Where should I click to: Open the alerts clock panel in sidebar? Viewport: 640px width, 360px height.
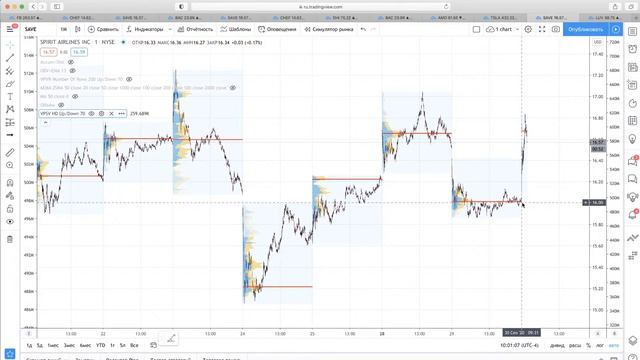click(632, 49)
